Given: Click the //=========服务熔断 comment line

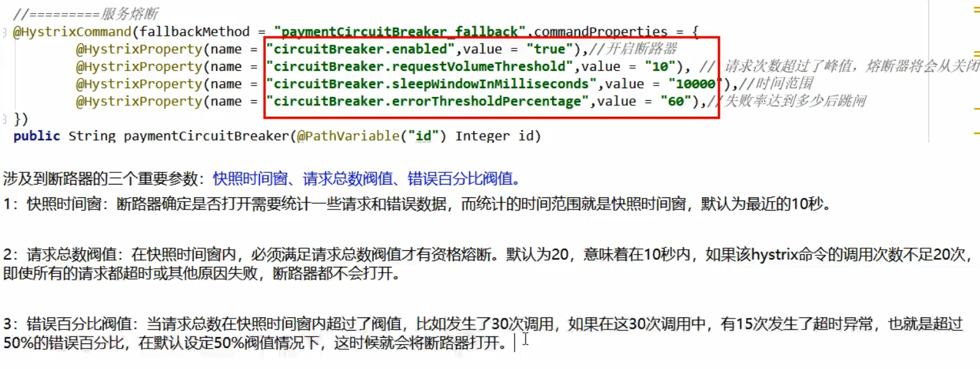Looking at the screenshot, I should (x=85, y=14).
